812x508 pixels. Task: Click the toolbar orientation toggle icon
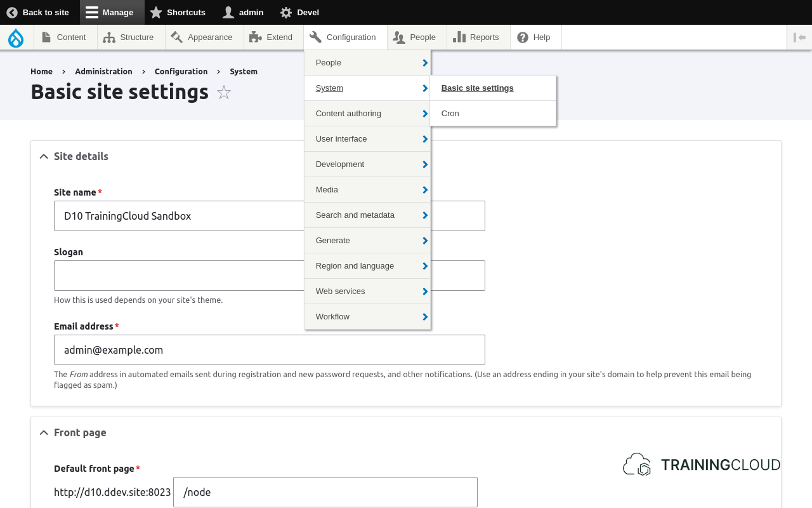tap(799, 37)
